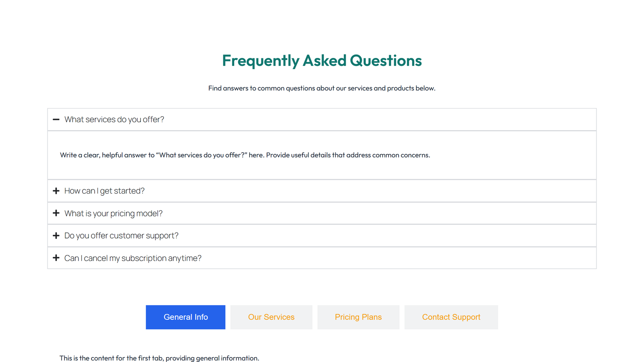Switch to the Our Services tab
The width and height of the screenshot is (644, 362).
(x=271, y=317)
